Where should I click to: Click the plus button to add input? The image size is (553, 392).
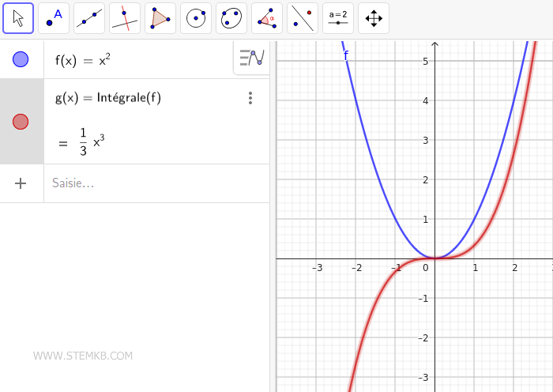pos(21,183)
